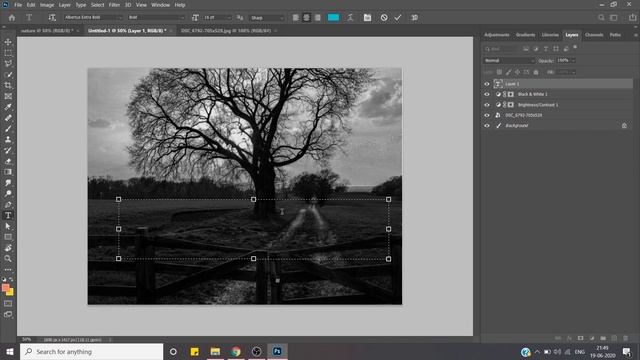Select the Path Selection tool
640x360 pixels.
coord(8,226)
